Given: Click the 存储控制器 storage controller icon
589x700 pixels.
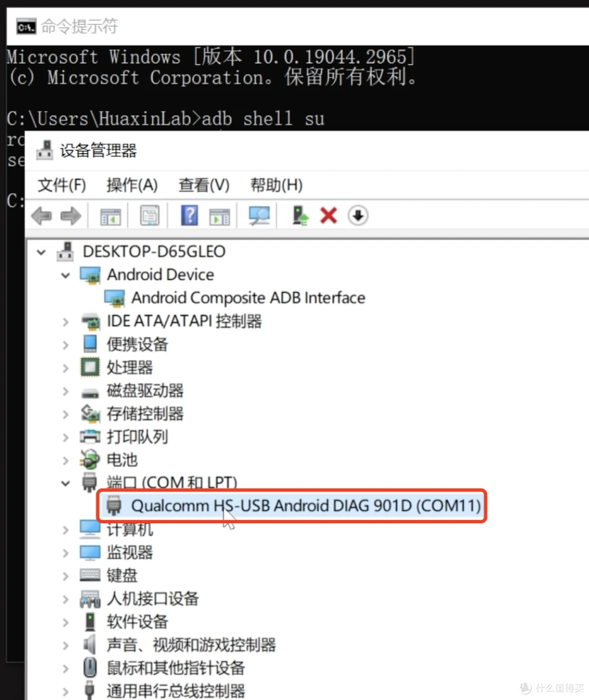Looking at the screenshot, I should pyautogui.click(x=91, y=414).
